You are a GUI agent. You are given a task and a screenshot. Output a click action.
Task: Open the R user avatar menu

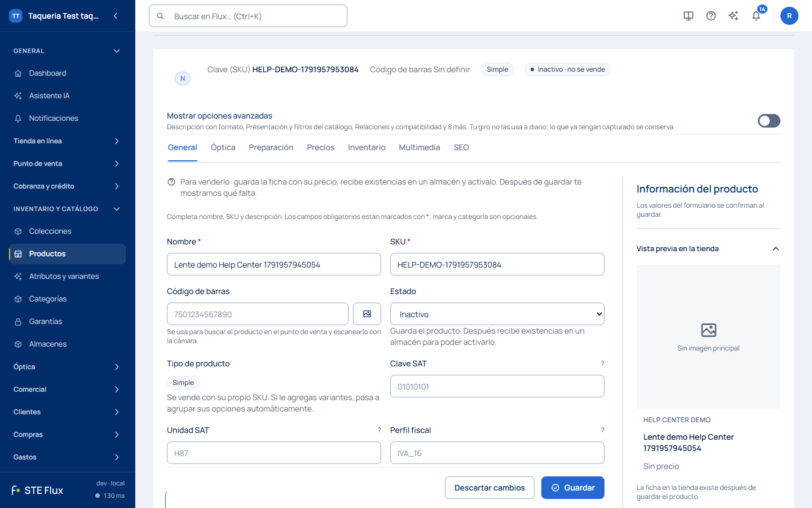pyautogui.click(x=789, y=16)
